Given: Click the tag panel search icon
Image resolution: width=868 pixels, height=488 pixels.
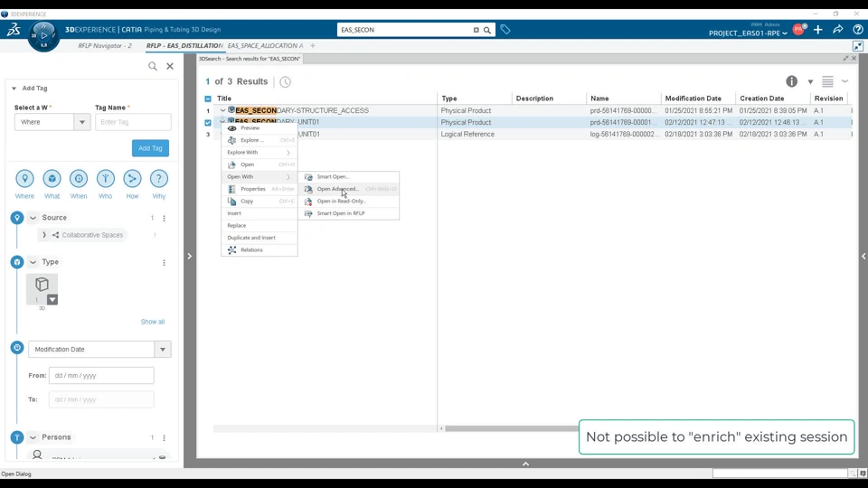Looking at the screenshot, I should (x=153, y=66).
